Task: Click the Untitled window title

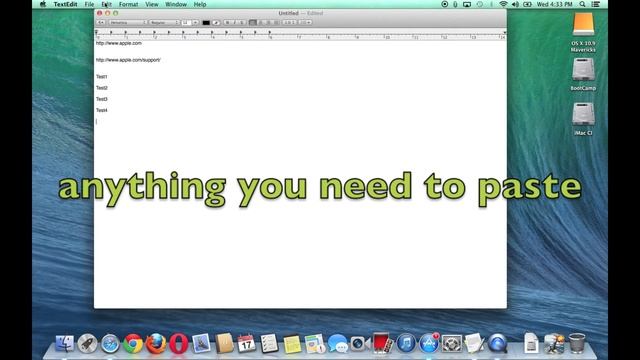Action: tap(288, 13)
